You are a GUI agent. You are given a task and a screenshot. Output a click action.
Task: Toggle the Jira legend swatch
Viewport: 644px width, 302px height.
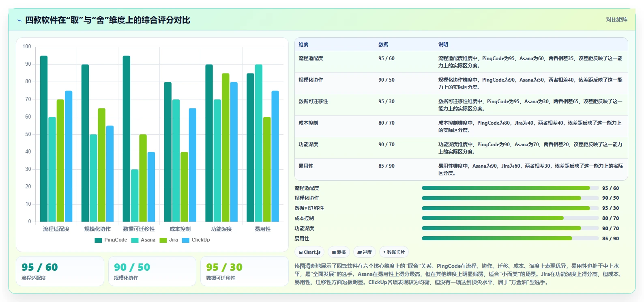coord(163,240)
